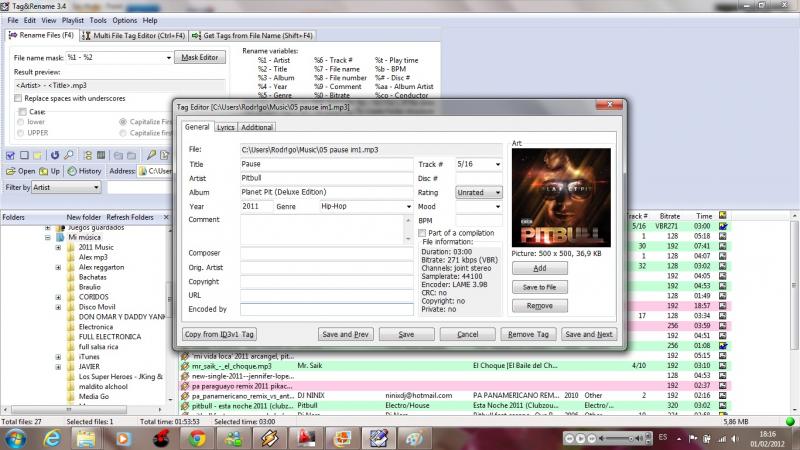
Task: Click the refresh arrow toolbar icon
Action: tap(55, 155)
